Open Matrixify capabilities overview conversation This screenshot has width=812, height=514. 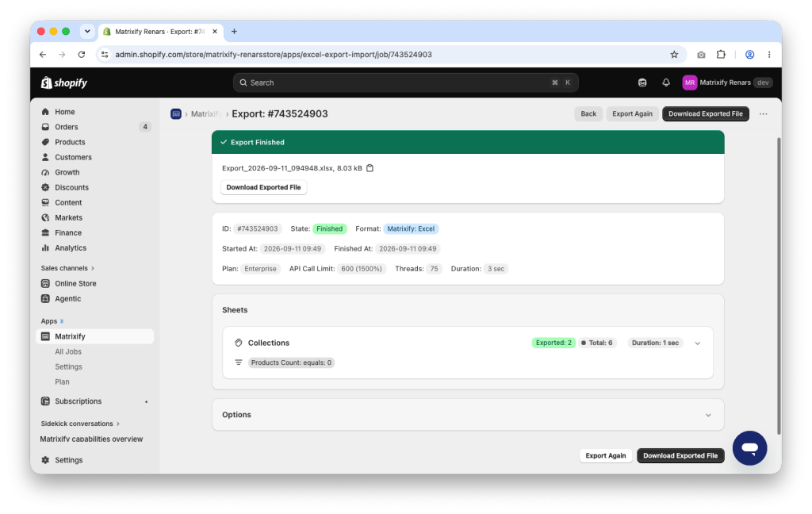91,439
